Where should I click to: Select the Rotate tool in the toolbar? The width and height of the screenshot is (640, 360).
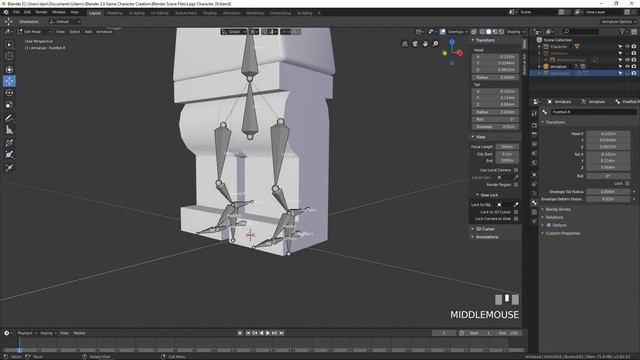pyautogui.click(x=9, y=93)
